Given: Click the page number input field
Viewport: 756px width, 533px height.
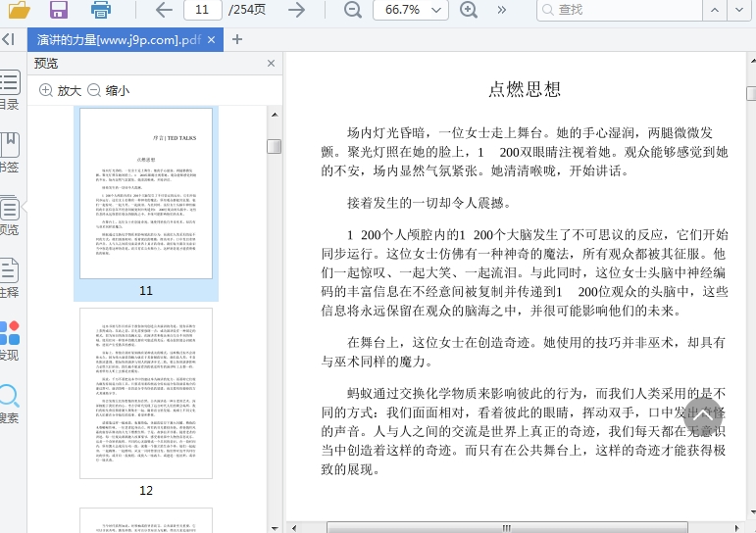Looking at the screenshot, I should tap(202, 10).
